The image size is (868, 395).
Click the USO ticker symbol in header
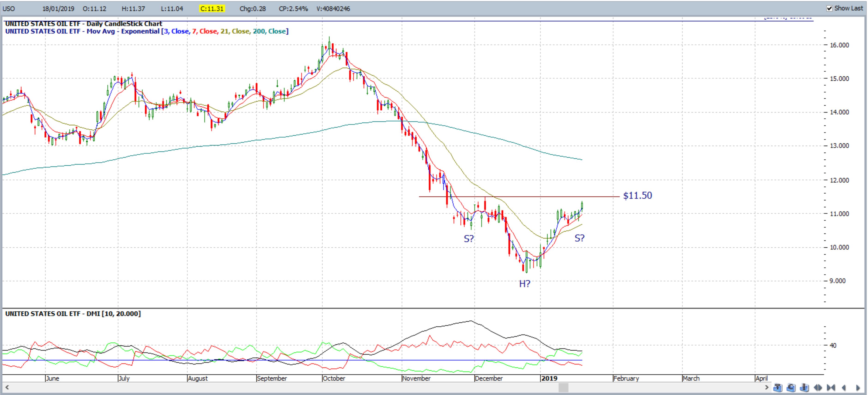[9, 9]
